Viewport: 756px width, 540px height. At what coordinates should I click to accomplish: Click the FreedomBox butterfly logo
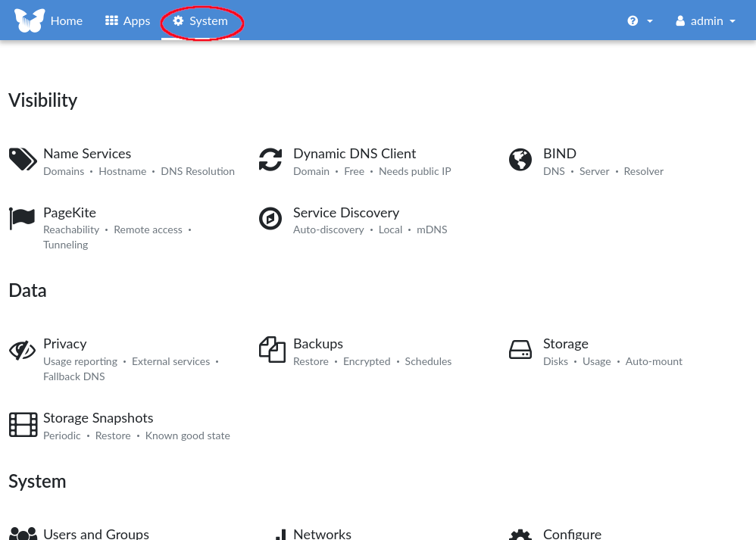coord(30,20)
